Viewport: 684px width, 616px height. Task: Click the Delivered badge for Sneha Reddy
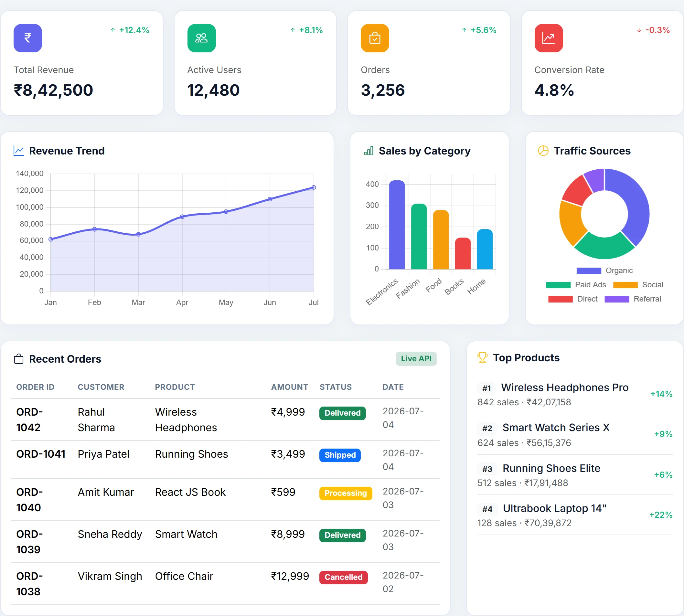(343, 535)
